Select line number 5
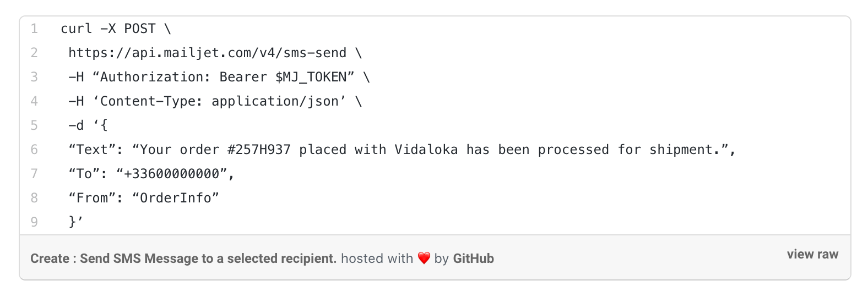 pos(34,125)
